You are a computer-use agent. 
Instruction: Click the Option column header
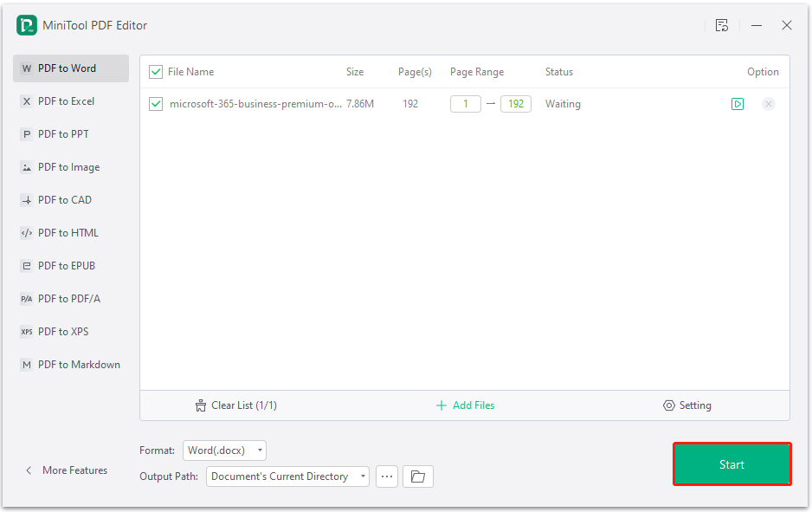pyautogui.click(x=763, y=72)
